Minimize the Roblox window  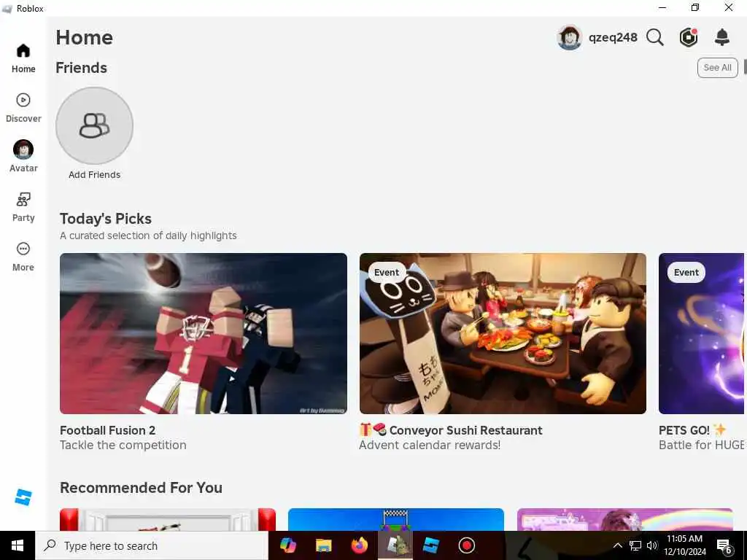[x=662, y=7]
